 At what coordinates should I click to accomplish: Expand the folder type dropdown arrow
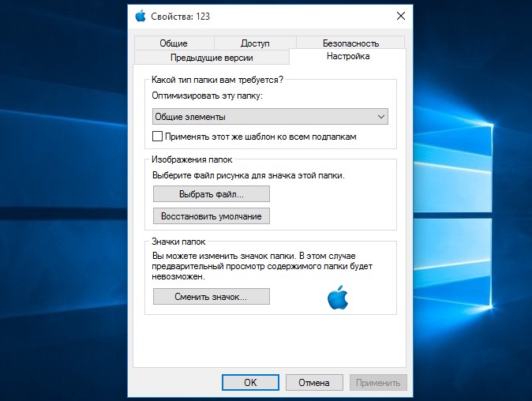point(380,117)
